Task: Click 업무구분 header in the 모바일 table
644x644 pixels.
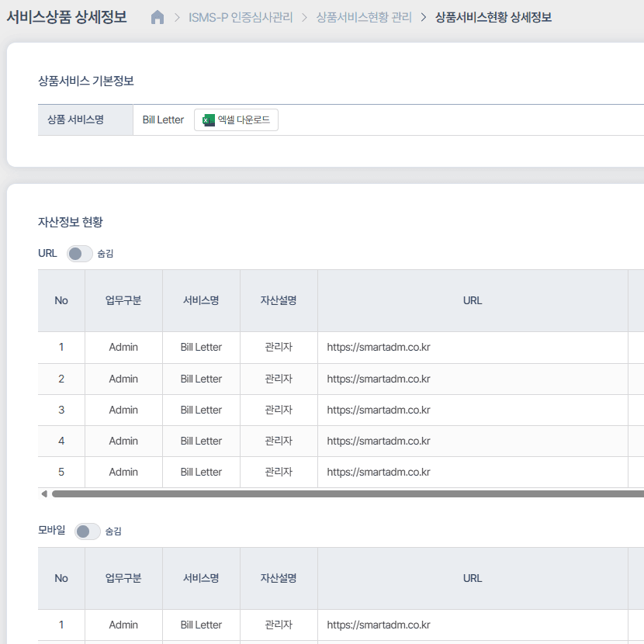Action: [x=123, y=578]
